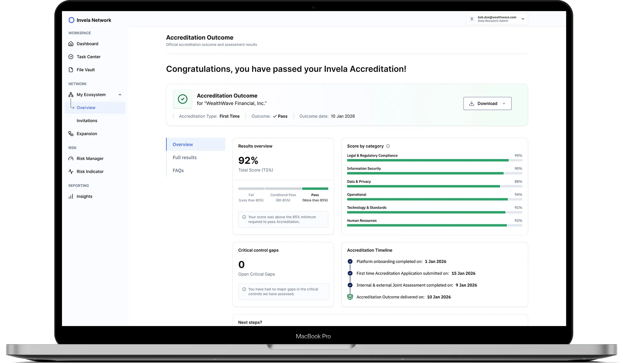
Task: Open the Dashboard home icon
Action: tap(71, 44)
